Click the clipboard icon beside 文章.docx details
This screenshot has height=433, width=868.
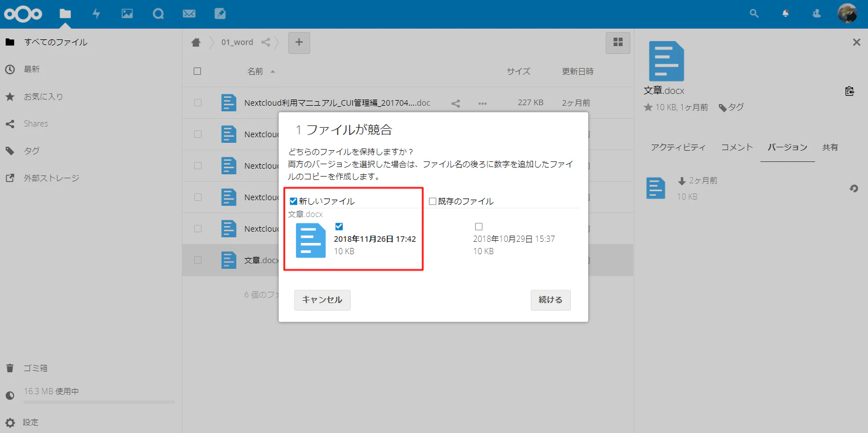(x=850, y=91)
